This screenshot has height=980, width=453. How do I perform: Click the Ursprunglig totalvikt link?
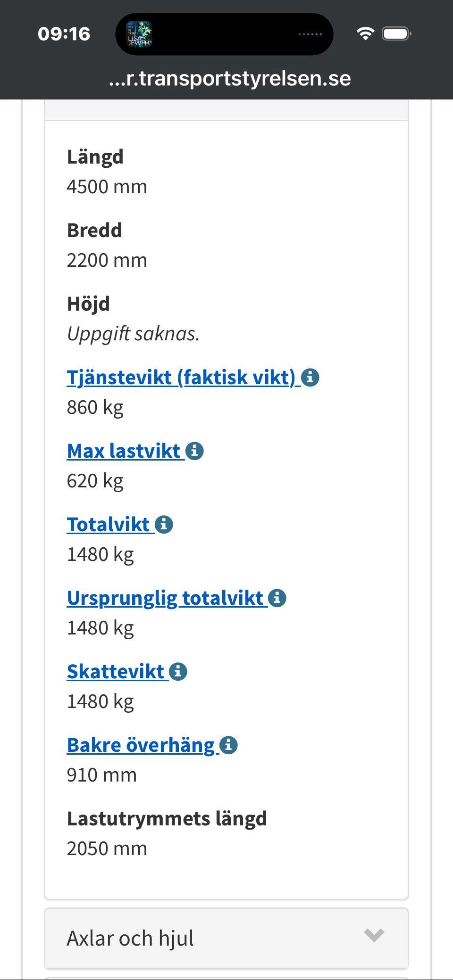tap(165, 598)
